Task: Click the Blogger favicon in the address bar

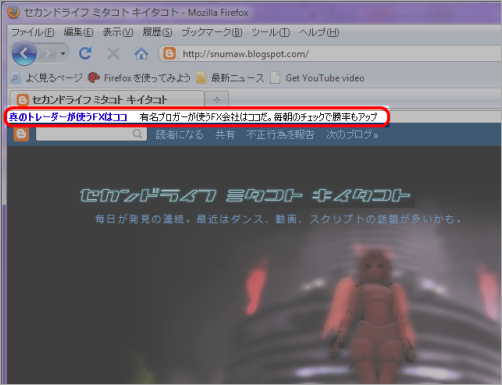Action: click(169, 53)
